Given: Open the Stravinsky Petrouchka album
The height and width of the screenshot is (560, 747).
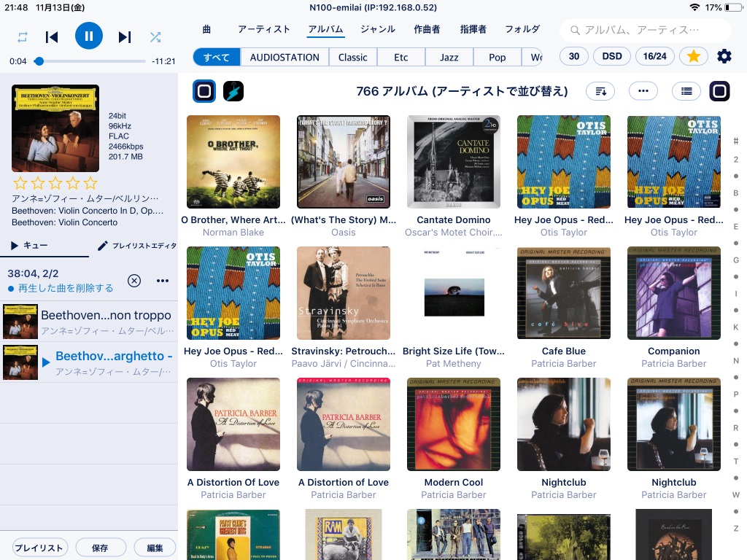Looking at the screenshot, I should pos(344,293).
